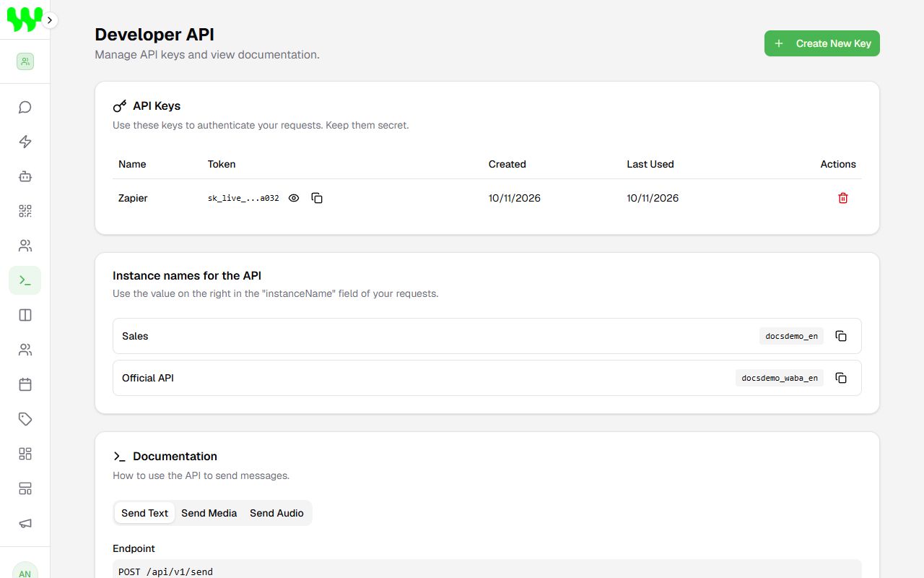Click the Zapier key name
924x578 pixels.
(133, 198)
